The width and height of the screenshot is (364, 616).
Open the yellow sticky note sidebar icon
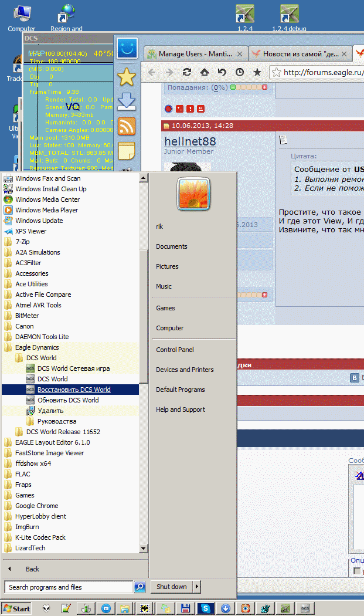click(127, 151)
